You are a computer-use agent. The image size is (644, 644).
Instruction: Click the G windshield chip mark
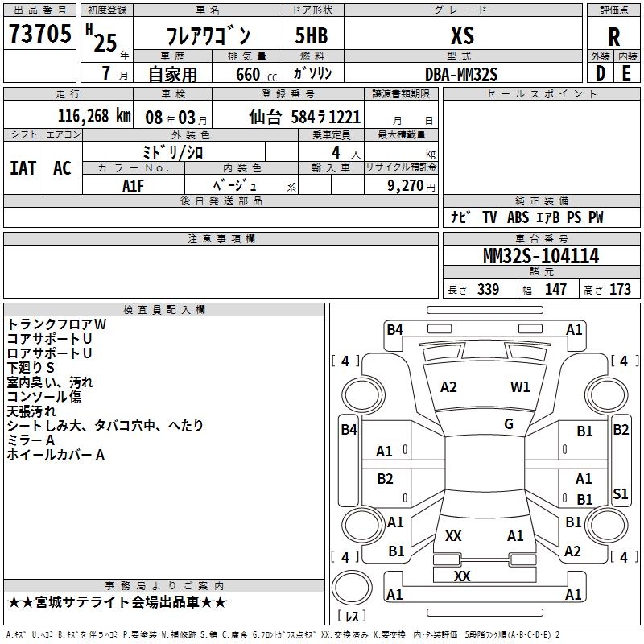click(509, 424)
